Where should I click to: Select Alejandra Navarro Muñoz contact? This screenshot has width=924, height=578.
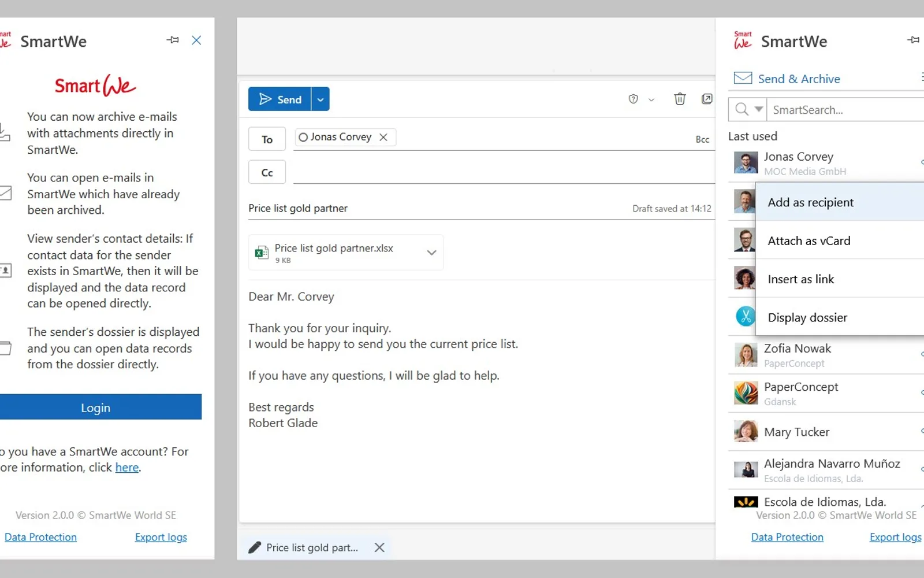click(826, 470)
